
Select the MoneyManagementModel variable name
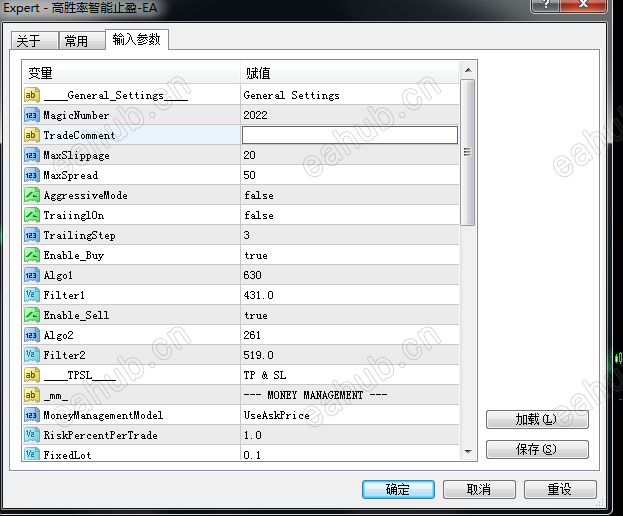103,416
